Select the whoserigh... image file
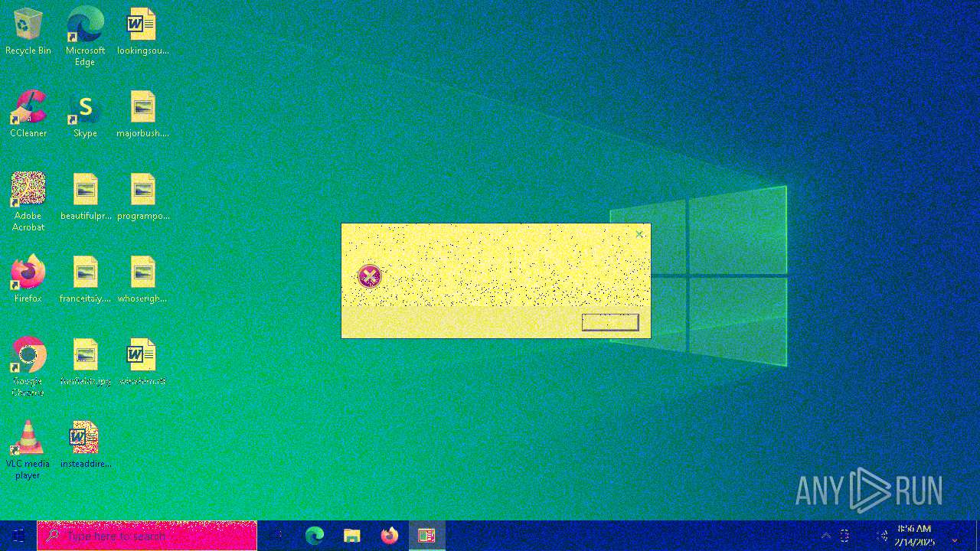Image resolution: width=980 pixels, height=551 pixels. [x=142, y=280]
